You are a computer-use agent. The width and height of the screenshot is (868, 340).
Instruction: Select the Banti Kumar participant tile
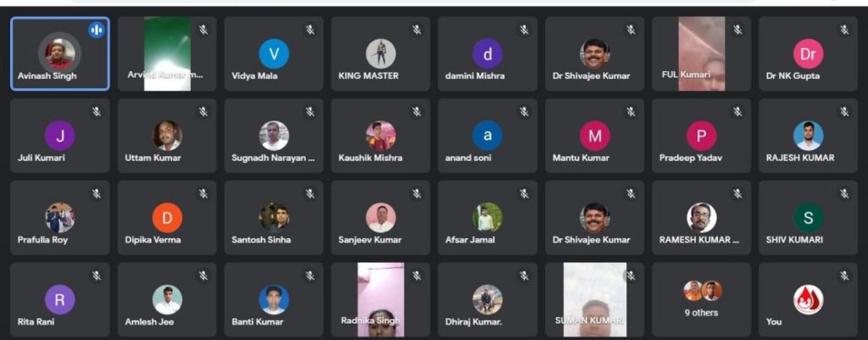point(274,299)
